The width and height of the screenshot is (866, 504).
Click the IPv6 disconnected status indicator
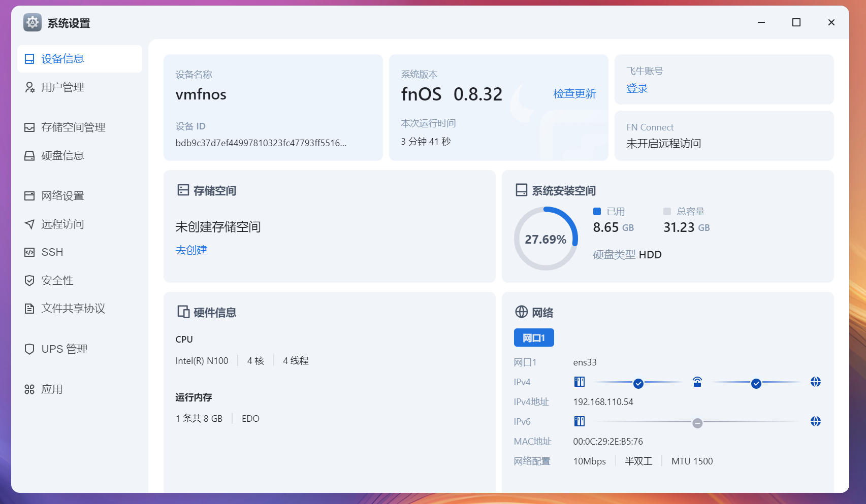[697, 423]
